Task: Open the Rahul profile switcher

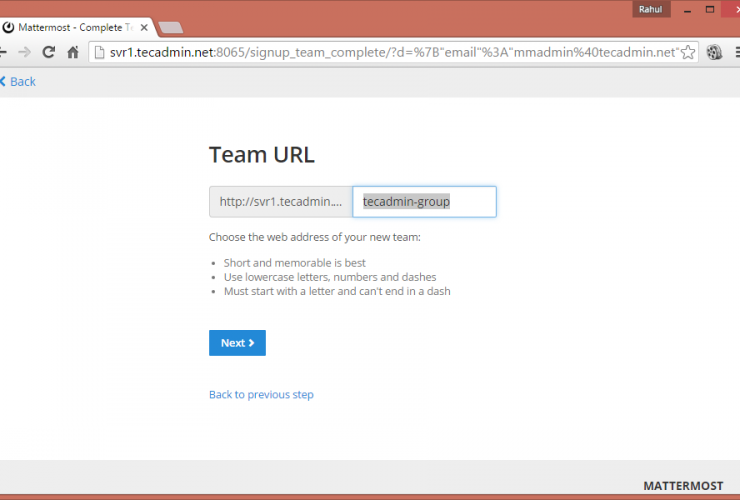Action: point(653,9)
